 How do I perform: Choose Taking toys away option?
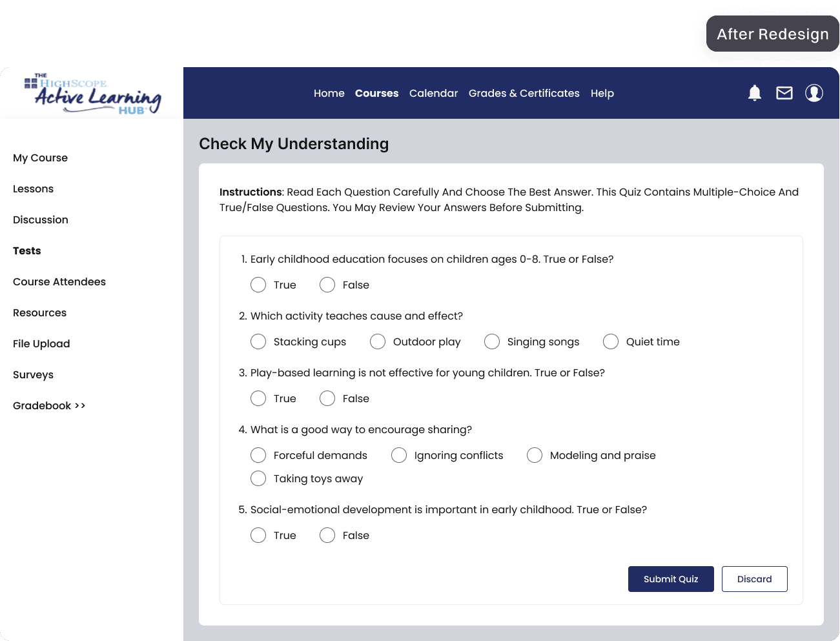click(x=258, y=478)
